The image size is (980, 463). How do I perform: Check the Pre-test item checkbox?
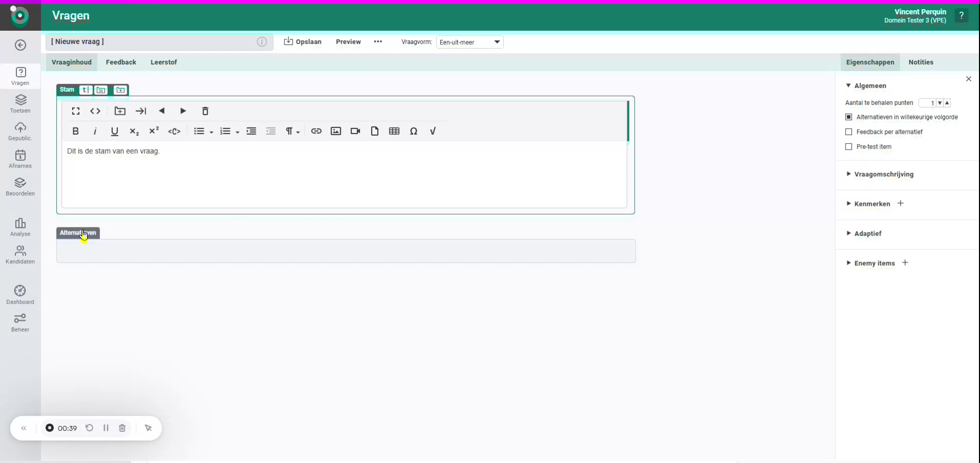(849, 147)
